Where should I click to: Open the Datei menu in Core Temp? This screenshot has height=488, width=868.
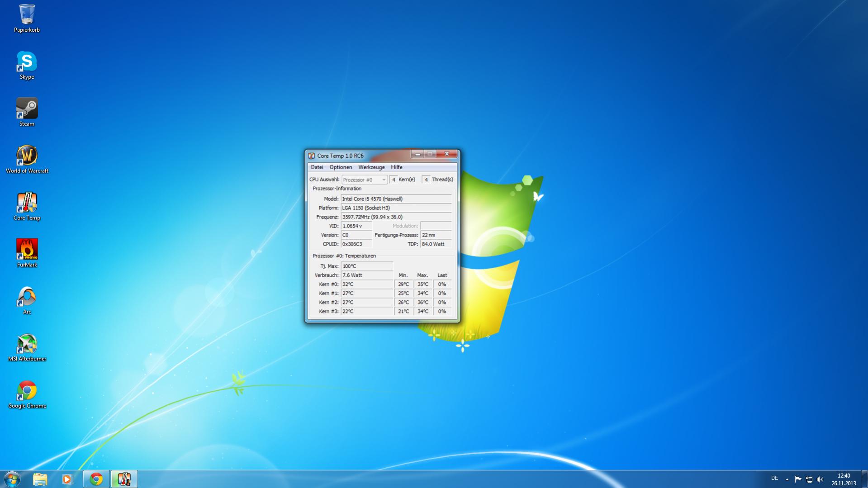tap(317, 167)
